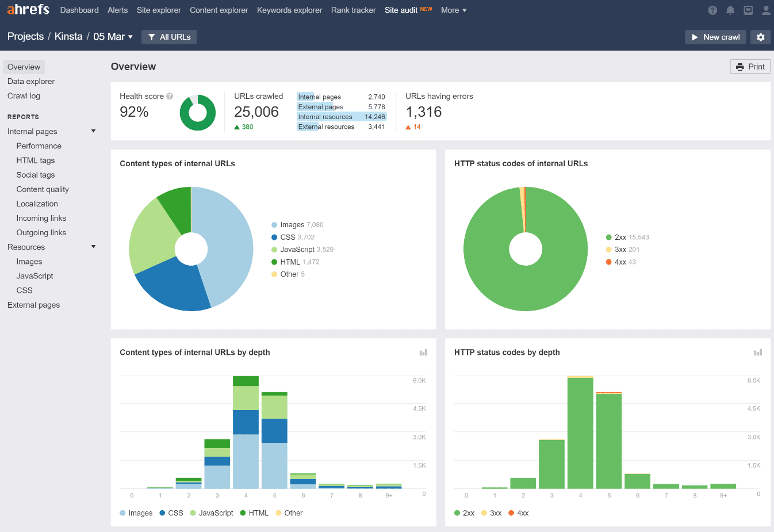Check notifications via the bell icon
The image size is (774, 532).
pyautogui.click(x=730, y=10)
